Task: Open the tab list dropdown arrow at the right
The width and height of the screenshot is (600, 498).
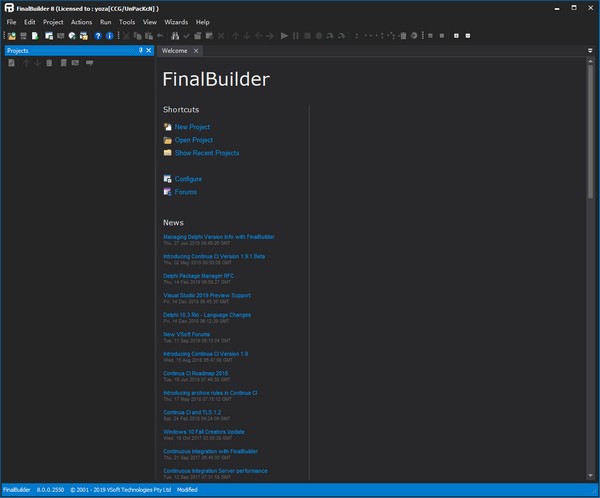Action: tap(591, 50)
